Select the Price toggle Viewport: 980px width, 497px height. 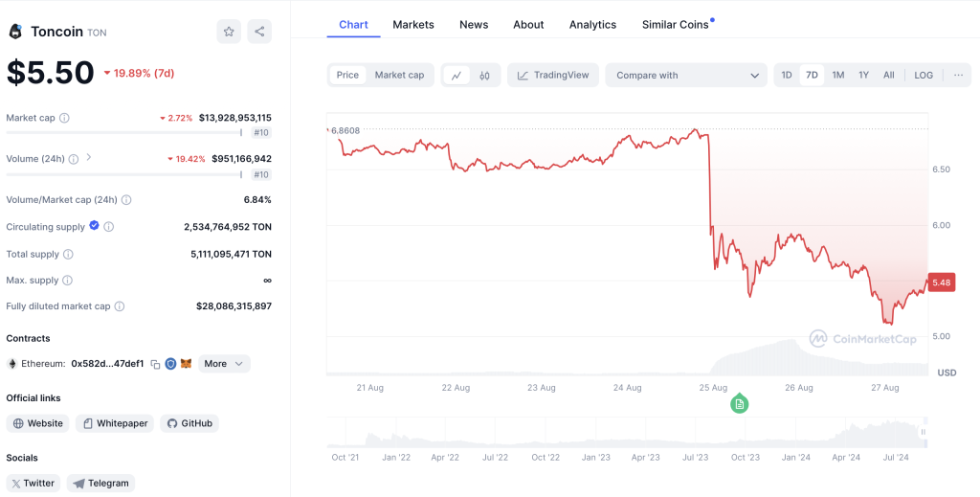click(x=347, y=75)
